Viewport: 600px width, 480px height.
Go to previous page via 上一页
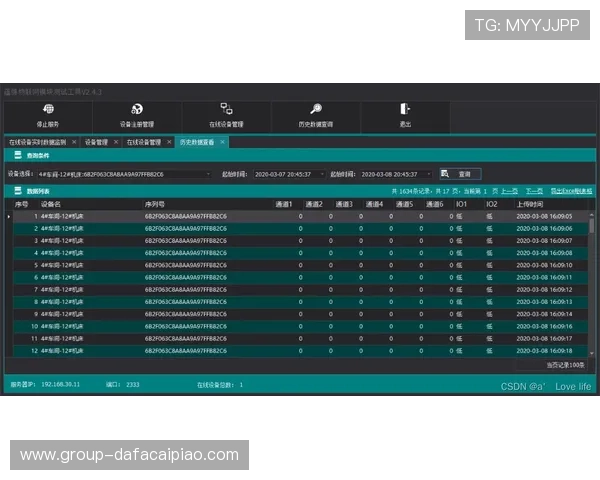tap(509, 191)
